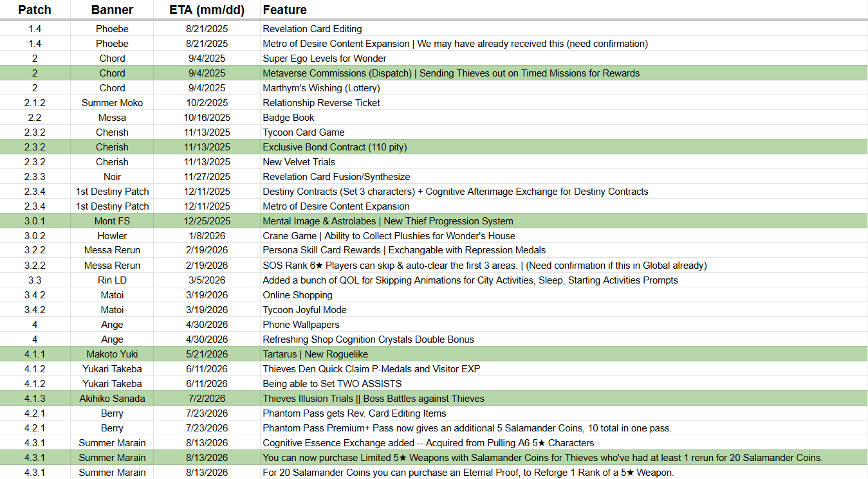The image size is (868, 479).
Task: Click the Makoto Yuki banner cell
Action: 112,354
